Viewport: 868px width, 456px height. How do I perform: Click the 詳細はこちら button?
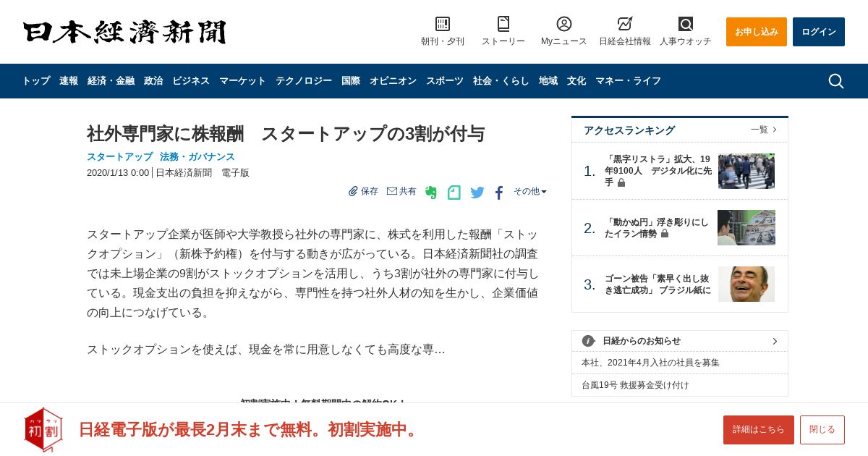759,430
